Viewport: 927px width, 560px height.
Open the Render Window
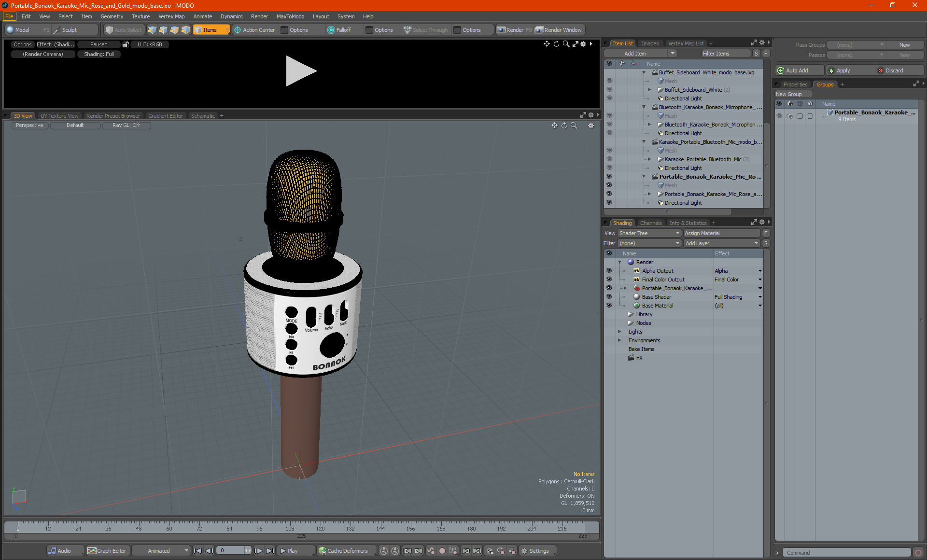(559, 30)
